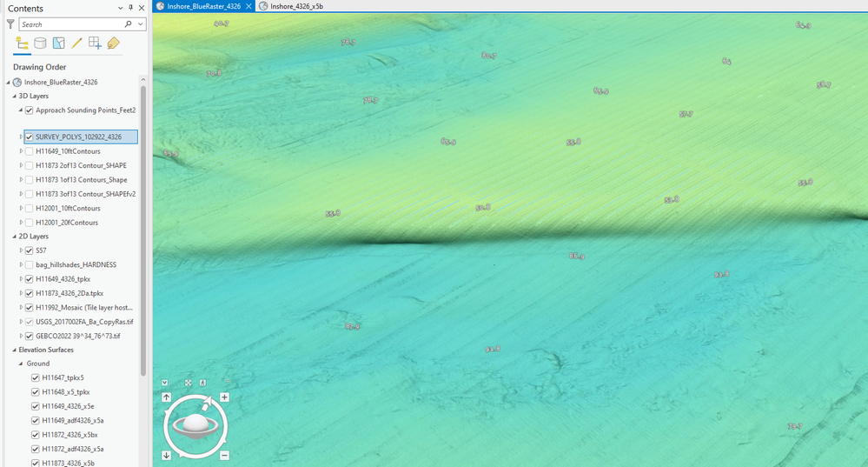Click the navigator move down arrow
The width and height of the screenshot is (868, 467).
click(166, 456)
